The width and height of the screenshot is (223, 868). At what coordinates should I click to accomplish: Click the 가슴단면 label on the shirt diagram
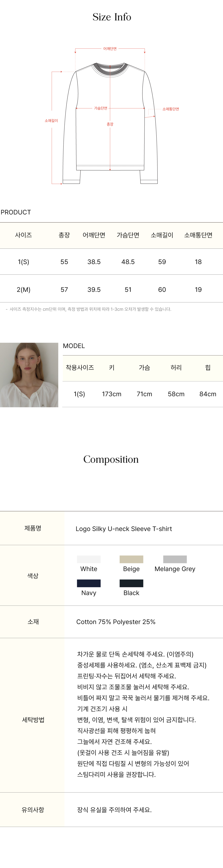tap(101, 108)
